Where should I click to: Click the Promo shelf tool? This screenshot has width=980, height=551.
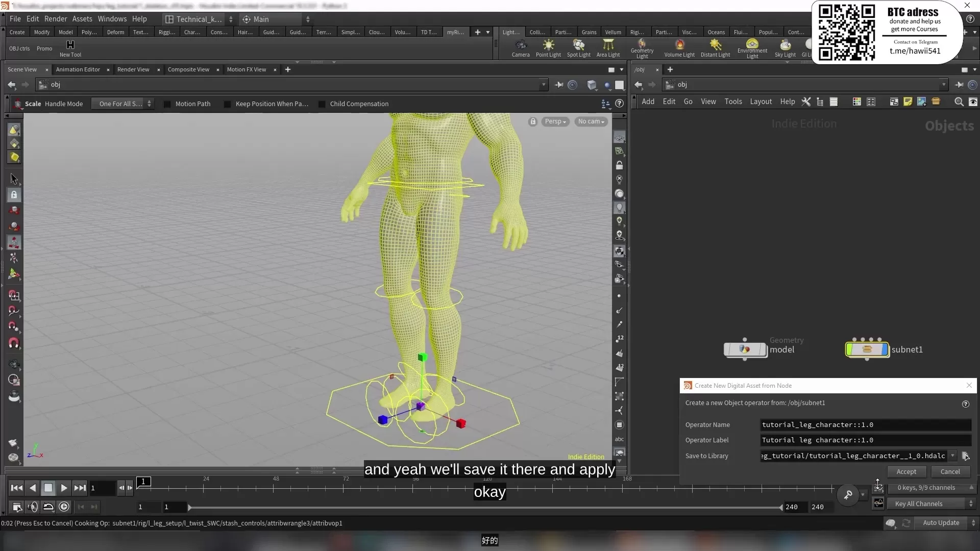pyautogui.click(x=44, y=49)
